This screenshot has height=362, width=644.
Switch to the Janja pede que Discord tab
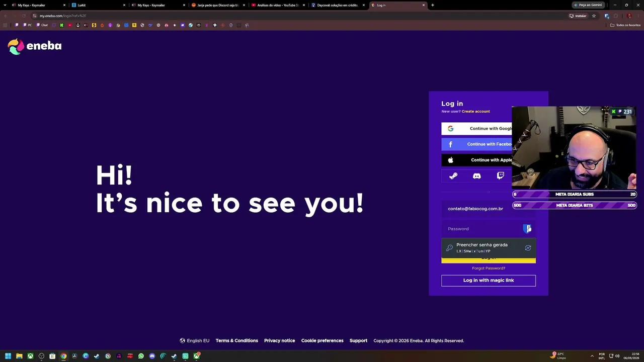tap(218, 5)
